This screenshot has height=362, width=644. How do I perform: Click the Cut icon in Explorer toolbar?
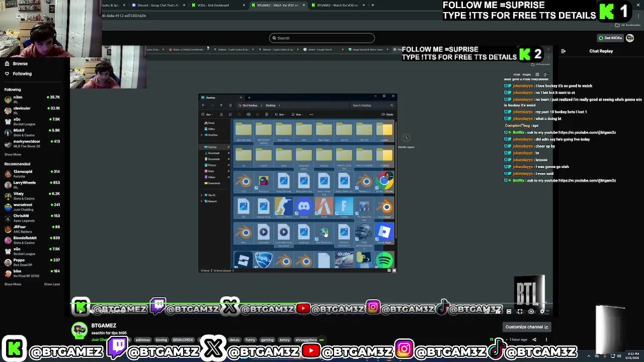[x=221, y=115]
